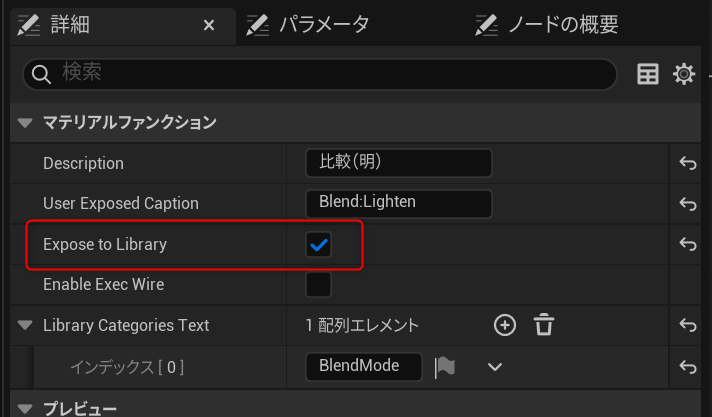
Task: Select the User Exposed Caption label
Action: [x=121, y=204]
